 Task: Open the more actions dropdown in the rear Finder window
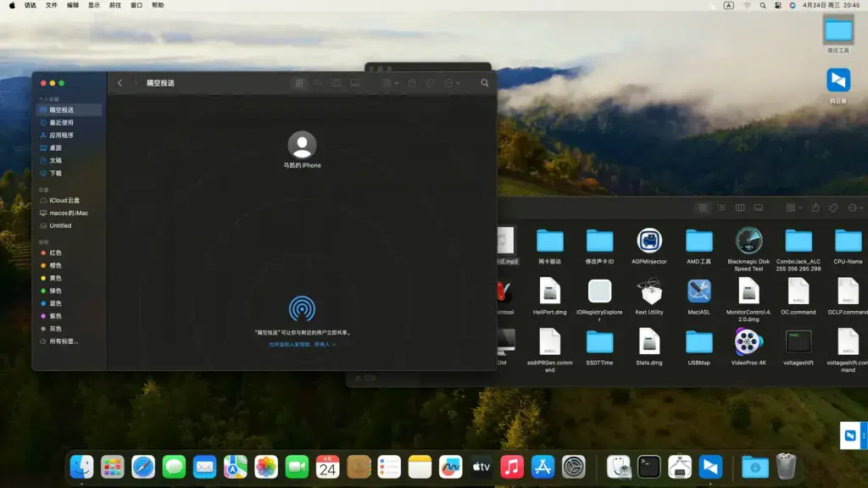coord(856,208)
